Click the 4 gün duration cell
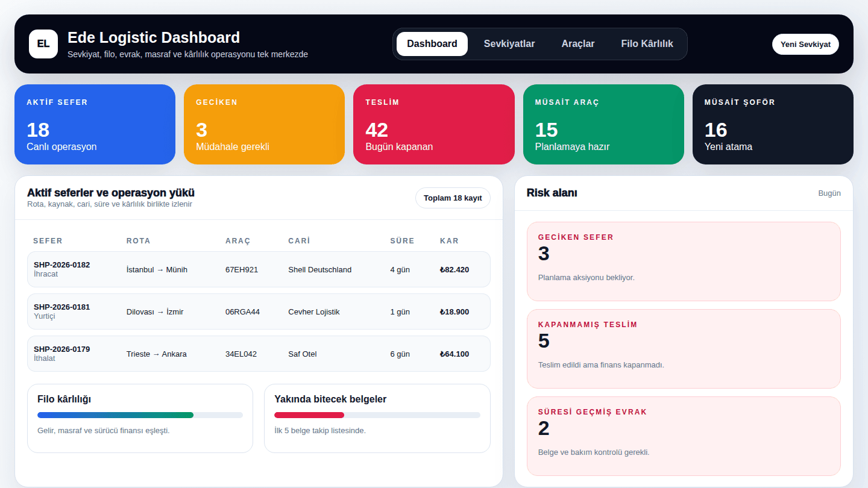Screen dimensions: 868x488 click(x=400, y=269)
